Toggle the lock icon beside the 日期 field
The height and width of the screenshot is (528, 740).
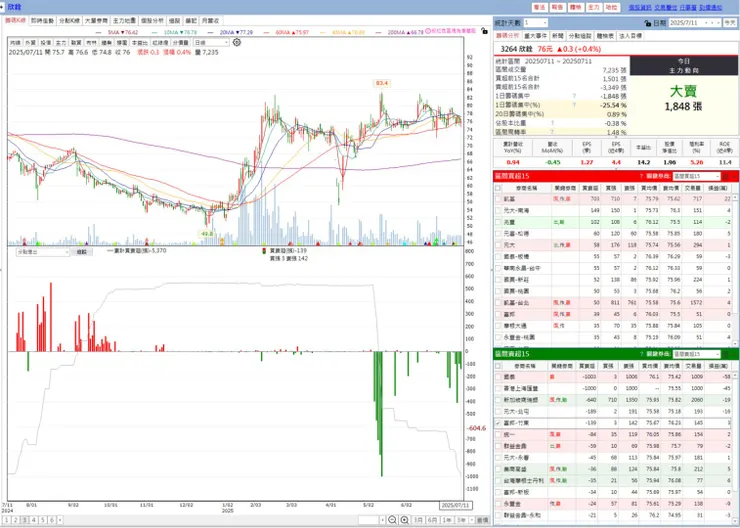(x=648, y=23)
